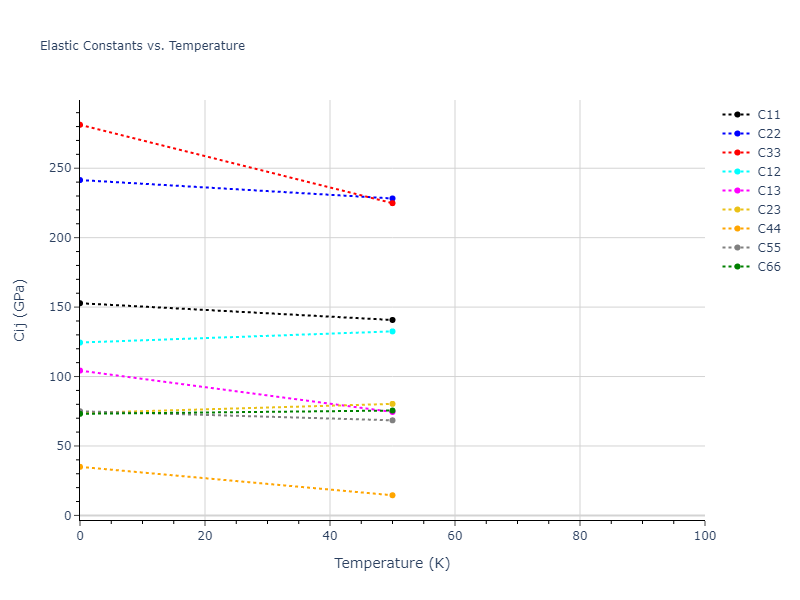This screenshot has width=800, height=600.
Task: Click the black C11 point at 50 K
Action: point(392,320)
